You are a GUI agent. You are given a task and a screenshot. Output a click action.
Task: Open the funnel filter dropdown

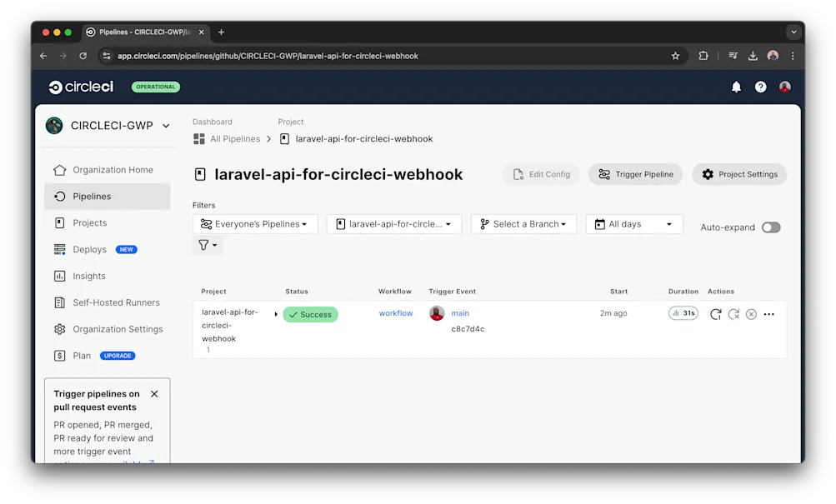click(208, 245)
